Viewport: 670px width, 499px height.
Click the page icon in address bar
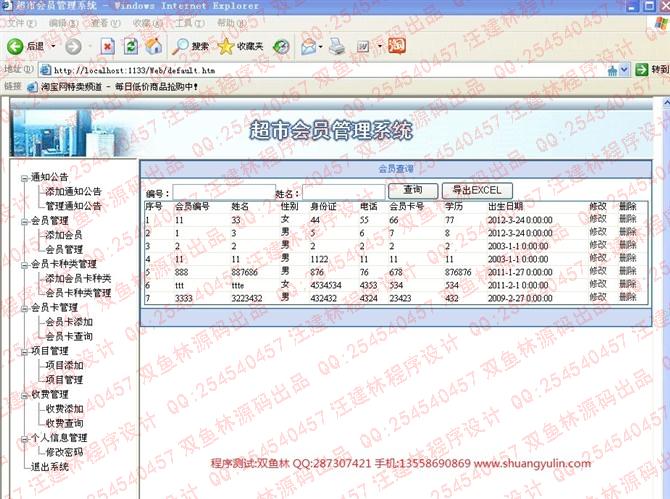[x=45, y=70]
